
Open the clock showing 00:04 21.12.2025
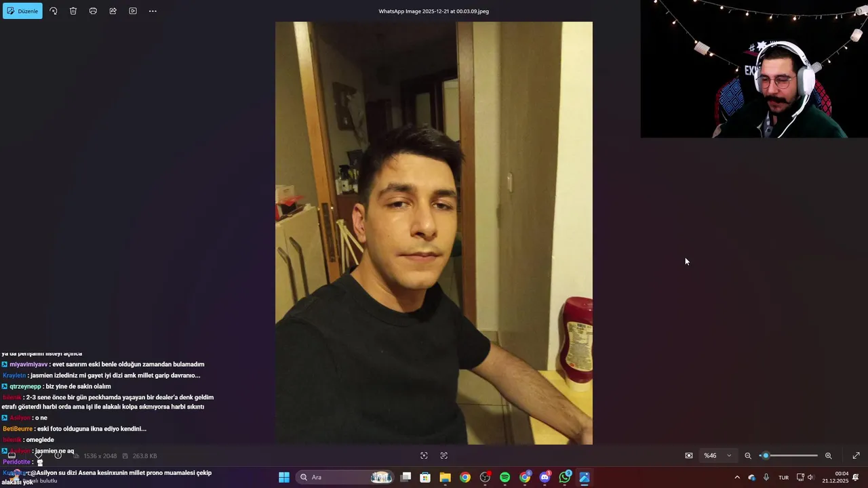click(x=835, y=477)
